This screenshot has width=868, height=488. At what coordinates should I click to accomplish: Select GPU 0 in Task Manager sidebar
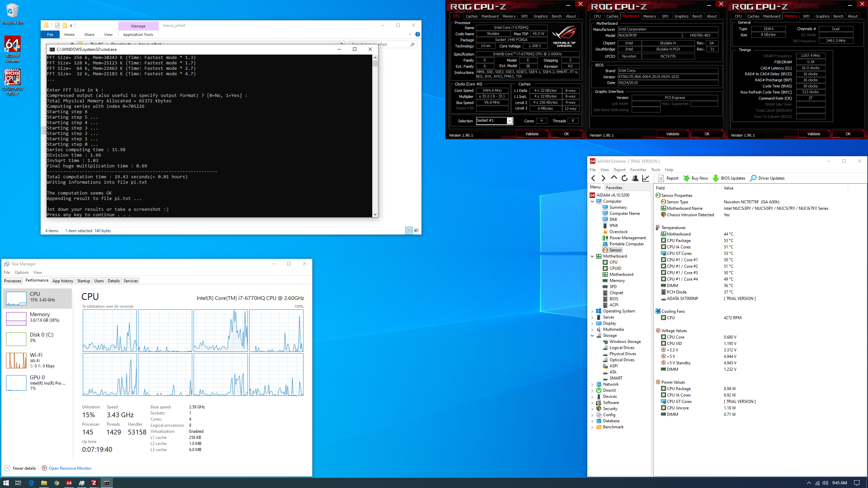37,383
